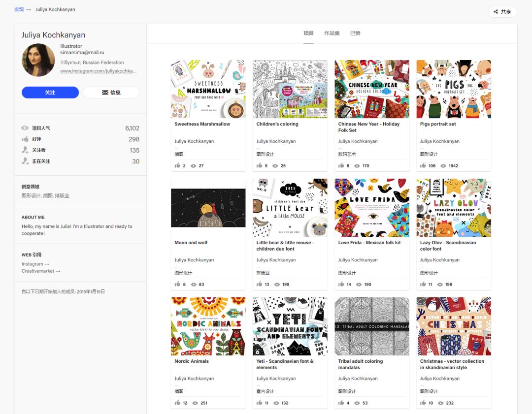
Task: Open Chinese New Year project thumbnail
Action: point(372,89)
